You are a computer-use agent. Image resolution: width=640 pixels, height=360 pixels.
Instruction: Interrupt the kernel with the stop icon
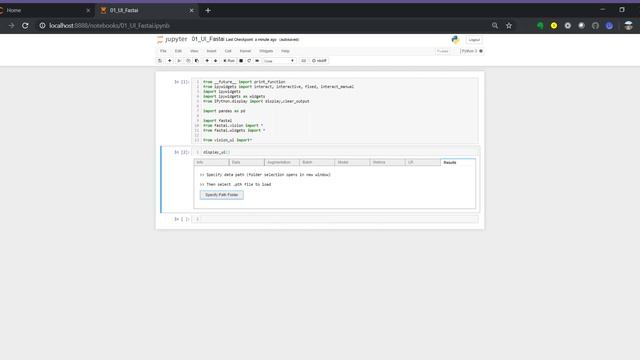pyautogui.click(x=241, y=60)
